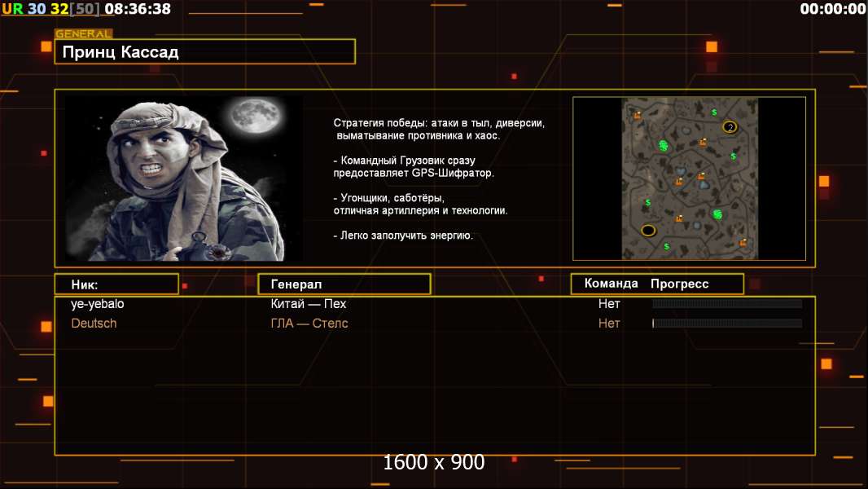Viewport: 868px width, 489px height.
Task: Click the moon in the general's portrait
Action: tap(256, 116)
